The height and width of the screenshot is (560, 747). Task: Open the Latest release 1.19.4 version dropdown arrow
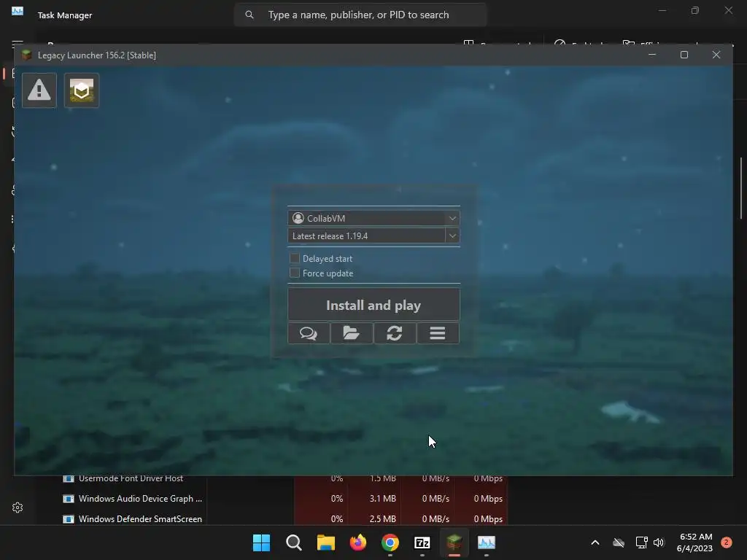point(452,236)
